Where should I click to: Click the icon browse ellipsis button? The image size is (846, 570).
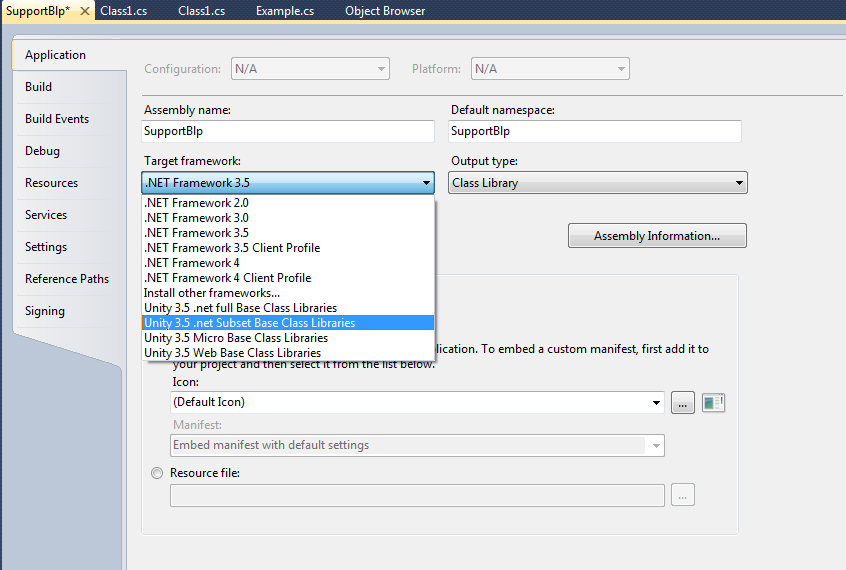pyautogui.click(x=683, y=402)
